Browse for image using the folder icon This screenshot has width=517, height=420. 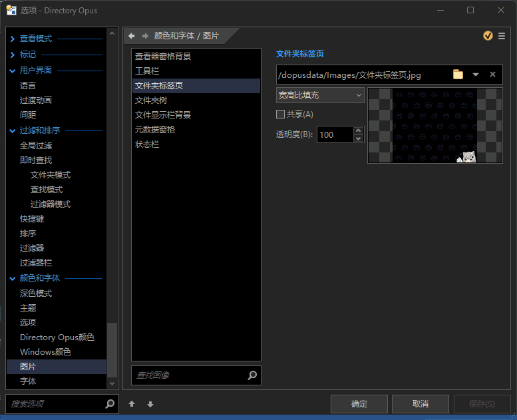click(x=458, y=75)
